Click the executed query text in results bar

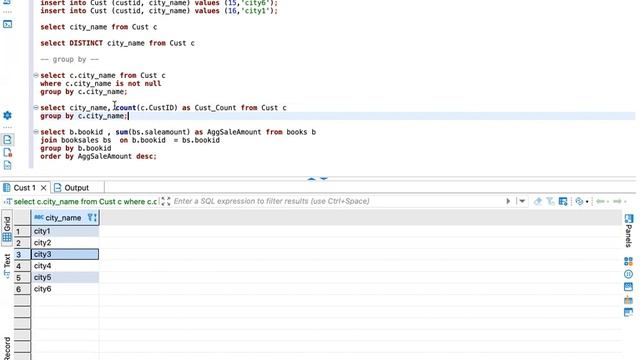click(x=85, y=202)
